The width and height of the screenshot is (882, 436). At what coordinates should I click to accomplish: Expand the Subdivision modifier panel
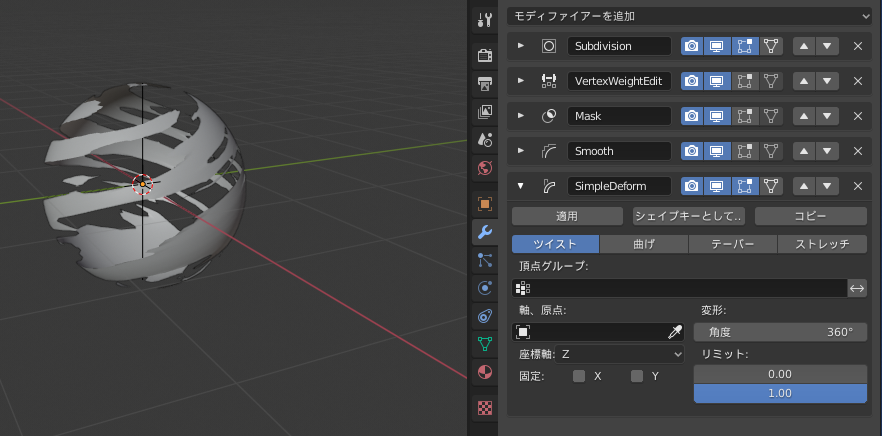[x=520, y=46]
